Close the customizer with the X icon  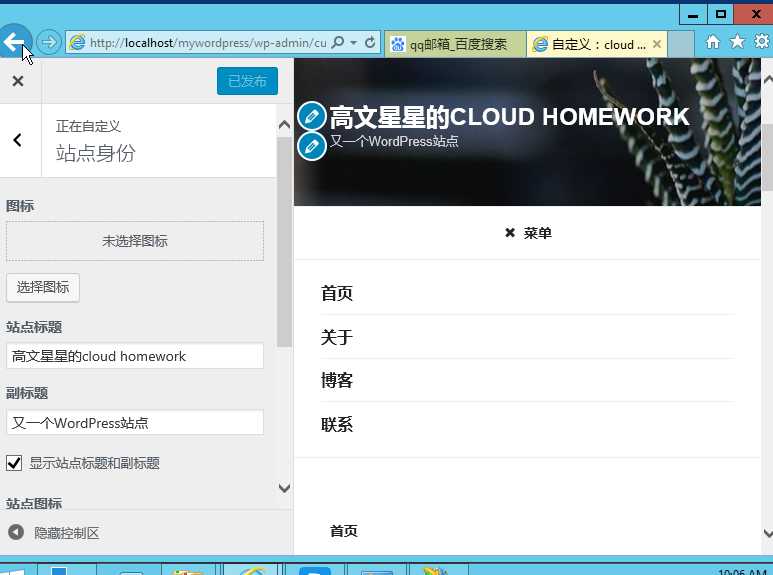click(x=18, y=81)
